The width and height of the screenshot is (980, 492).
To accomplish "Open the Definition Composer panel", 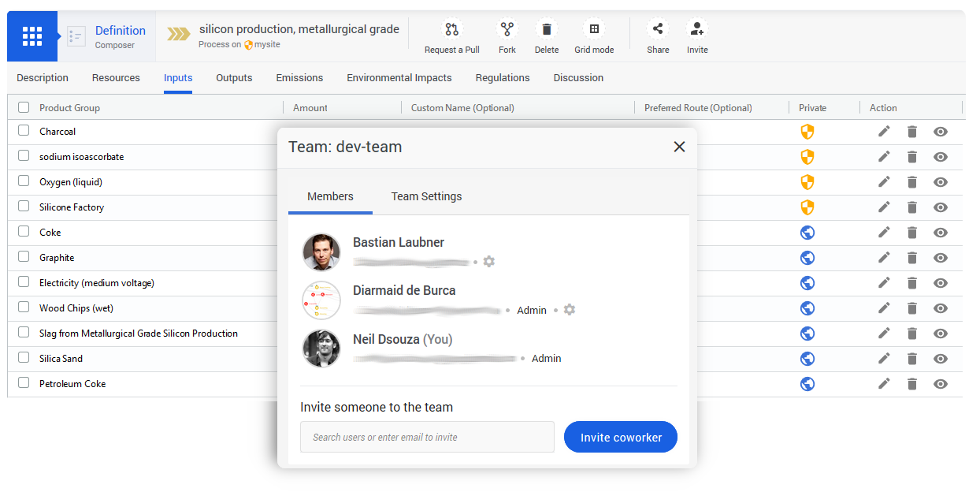I will point(106,36).
